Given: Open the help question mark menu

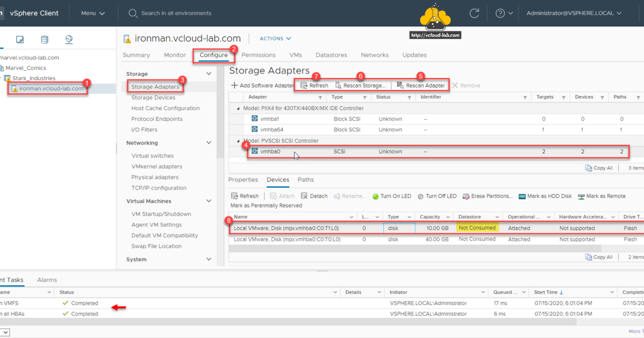Looking at the screenshot, I should 504,13.
